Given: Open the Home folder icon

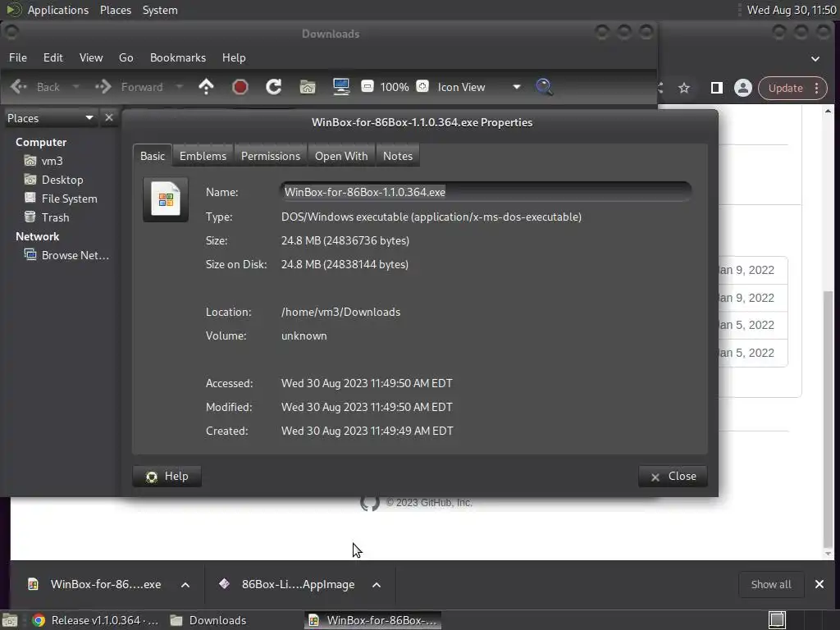Looking at the screenshot, I should (308, 87).
